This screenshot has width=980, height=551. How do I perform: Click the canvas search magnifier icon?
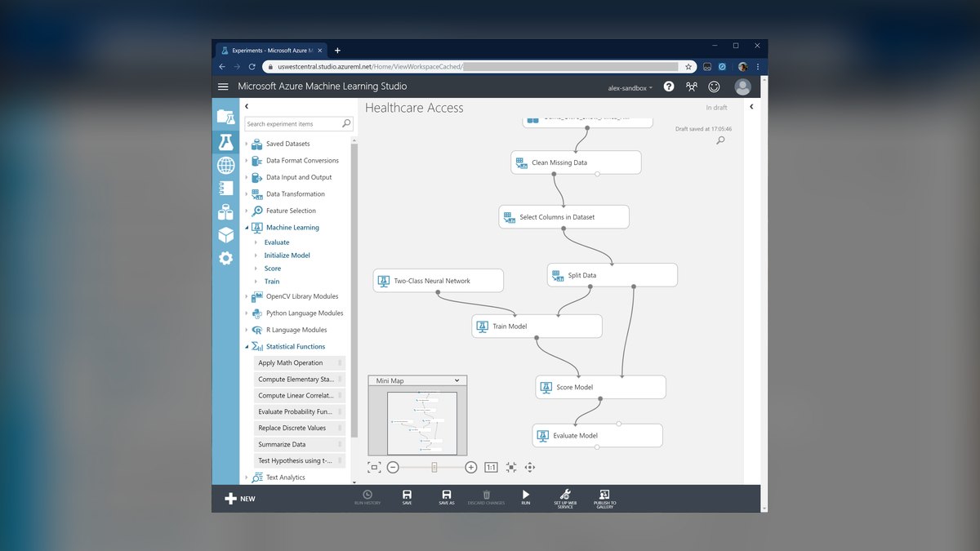pyautogui.click(x=720, y=140)
